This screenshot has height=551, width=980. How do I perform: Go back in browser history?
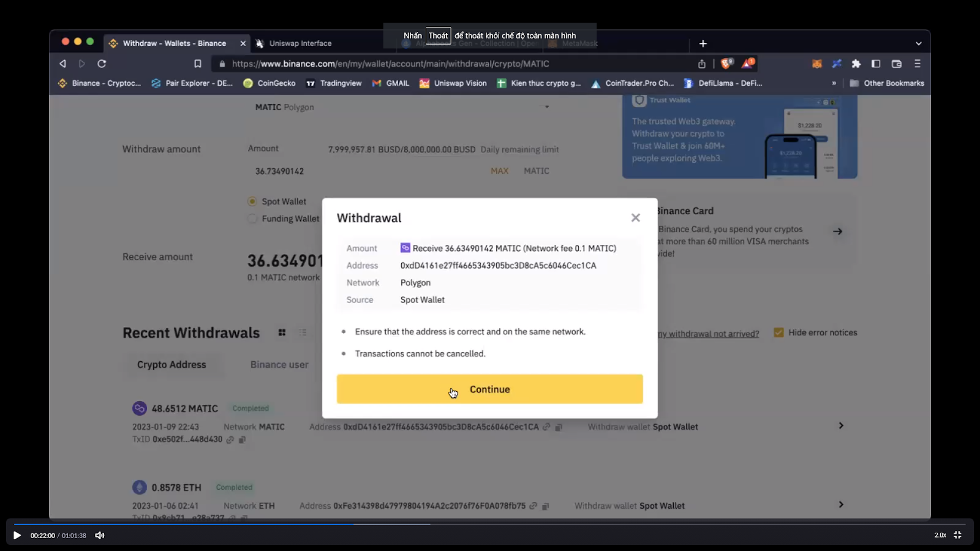[x=62, y=64]
